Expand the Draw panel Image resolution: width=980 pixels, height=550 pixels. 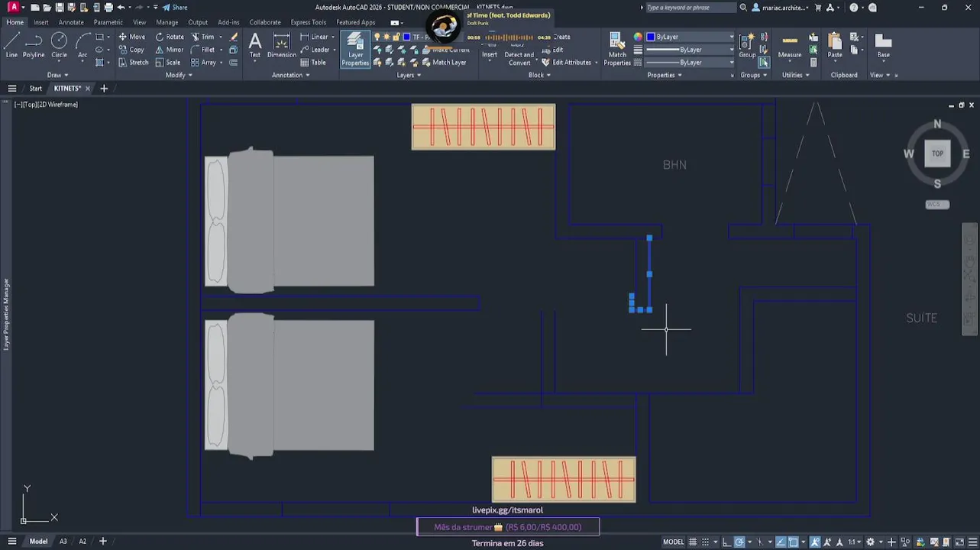(57, 75)
